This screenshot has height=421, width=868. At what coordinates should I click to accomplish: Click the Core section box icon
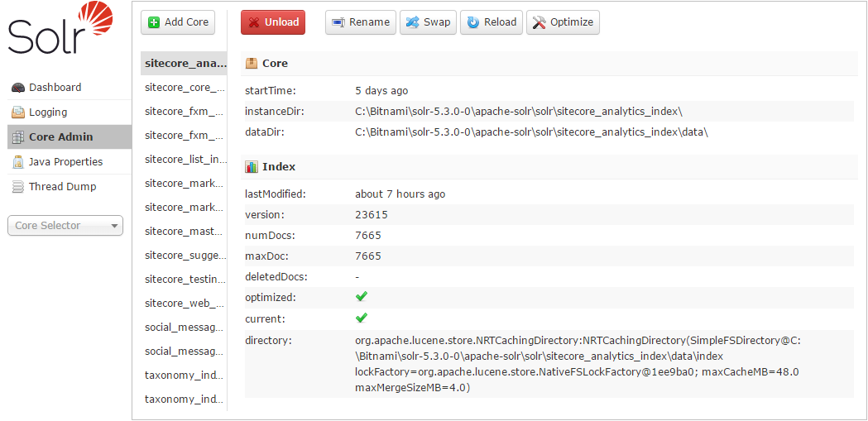click(252, 63)
